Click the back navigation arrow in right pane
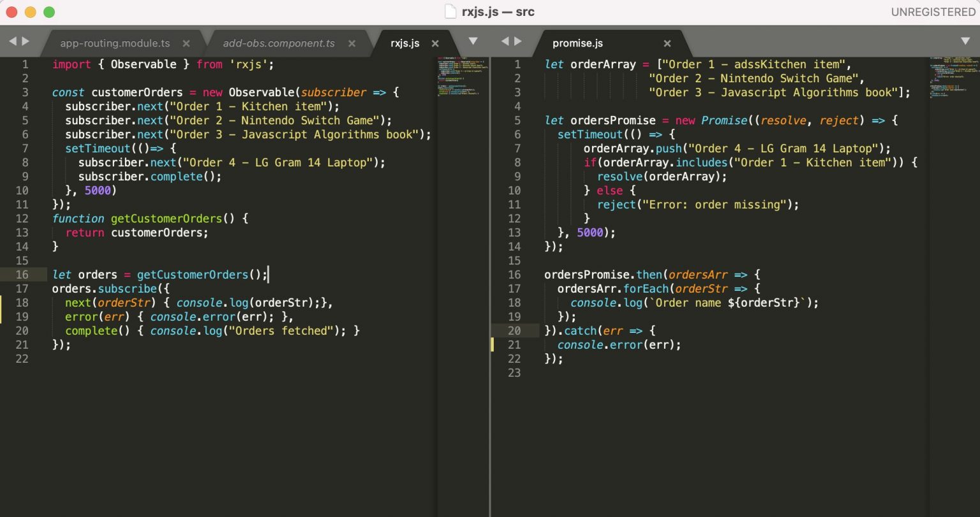The width and height of the screenshot is (980, 517). tap(503, 41)
